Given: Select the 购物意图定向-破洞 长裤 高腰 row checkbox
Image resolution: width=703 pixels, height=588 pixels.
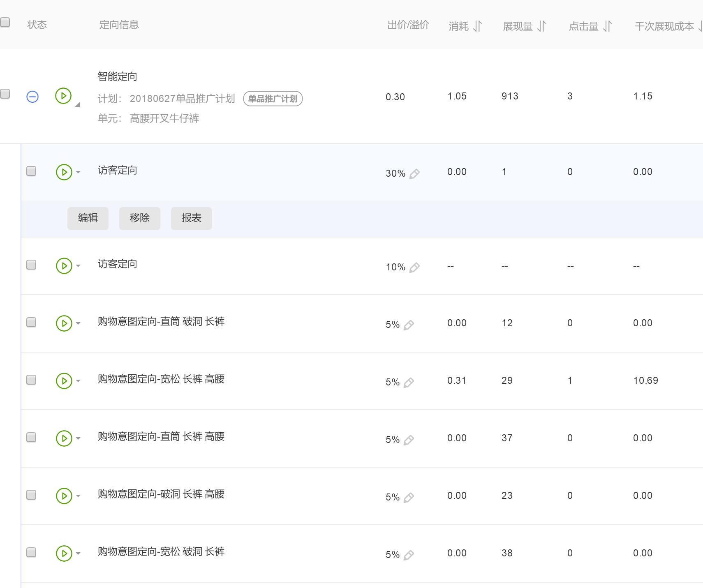Looking at the screenshot, I should point(31,495).
